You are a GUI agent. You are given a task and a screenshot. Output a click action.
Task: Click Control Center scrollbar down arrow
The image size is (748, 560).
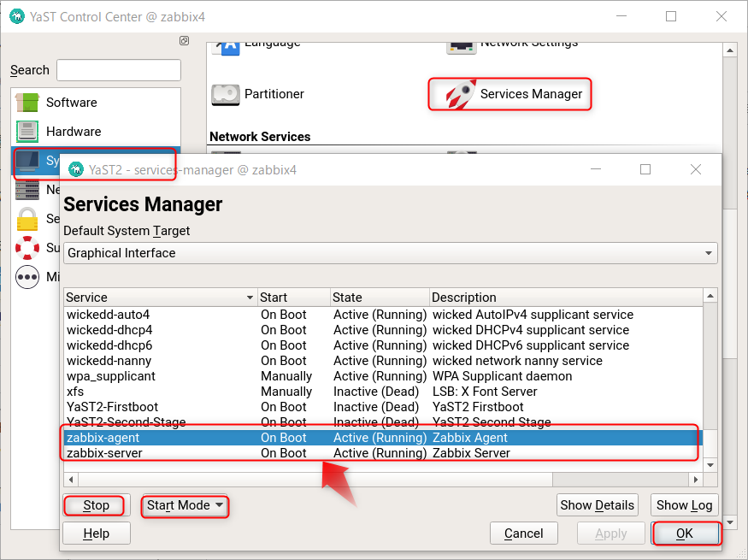[730, 522]
